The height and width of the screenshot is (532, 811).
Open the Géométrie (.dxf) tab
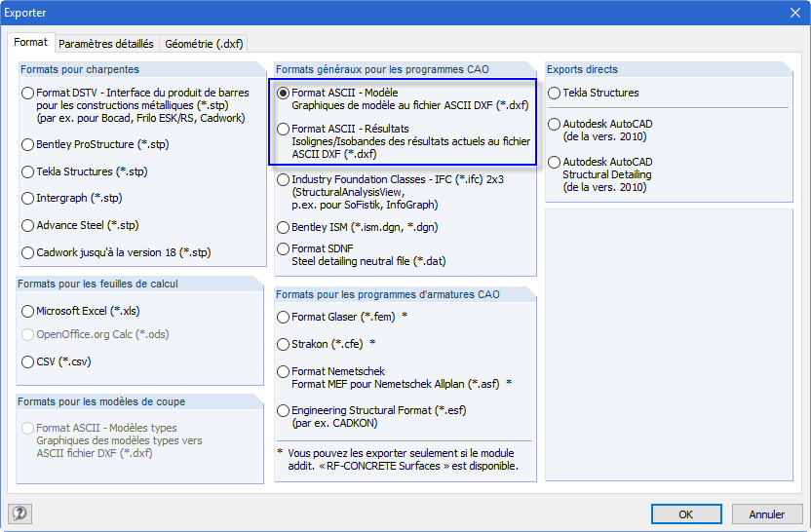pyautogui.click(x=204, y=44)
